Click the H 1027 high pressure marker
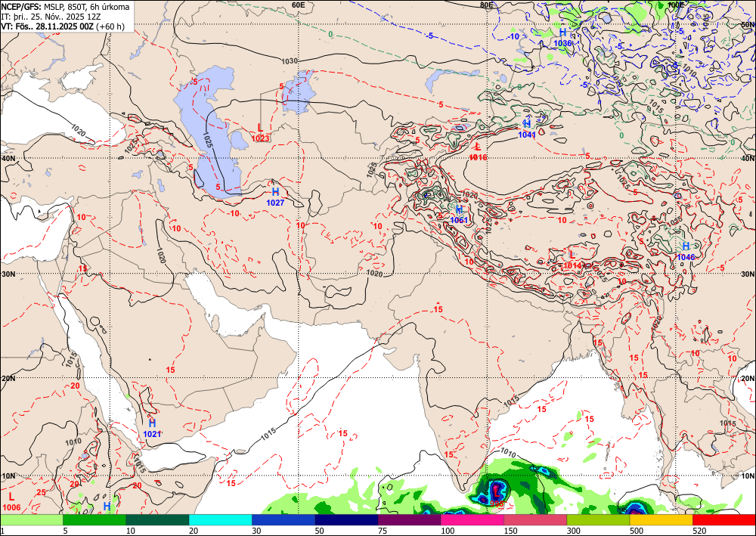The image size is (756, 536). click(275, 197)
